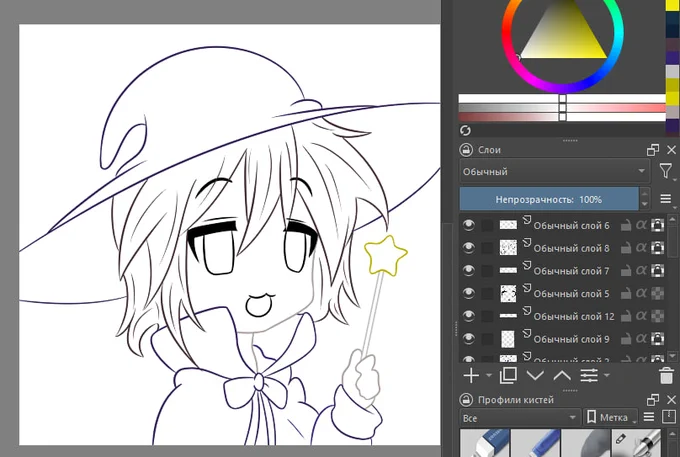Image resolution: width=680 pixels, height=457 pixels.
Task: Float the Слои docker panel
Action: tap(653, 150)
